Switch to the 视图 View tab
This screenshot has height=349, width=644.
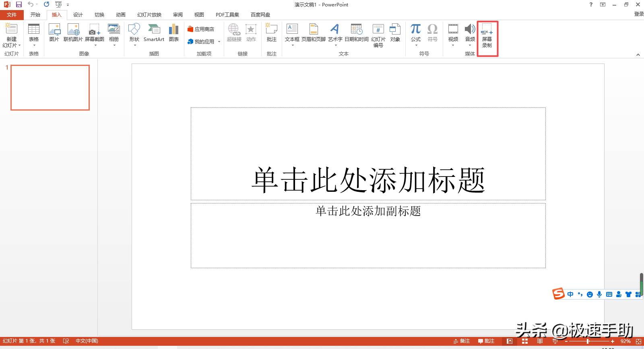coord(199,15)
